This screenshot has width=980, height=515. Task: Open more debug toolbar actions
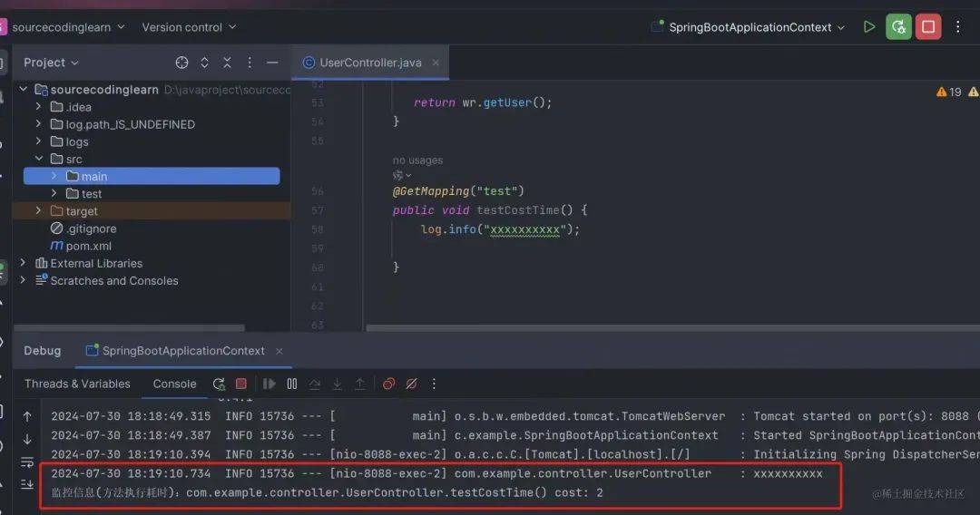[x=434, y=384]
